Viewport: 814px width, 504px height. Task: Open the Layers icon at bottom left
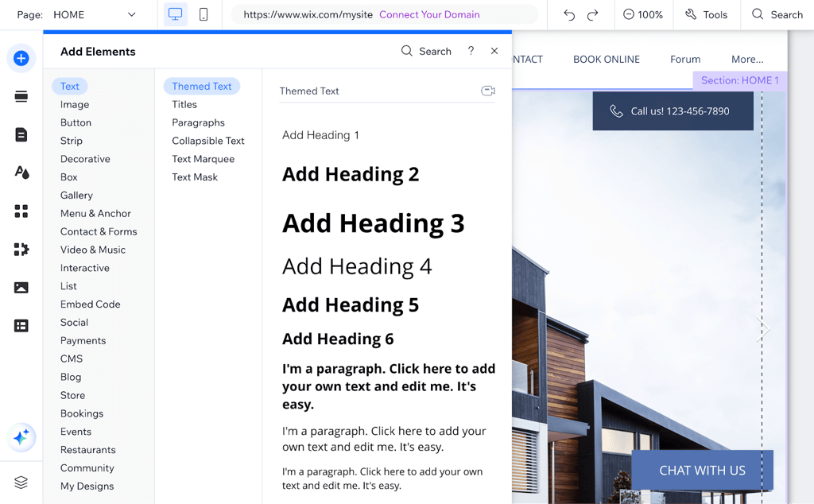pos(21,483)
